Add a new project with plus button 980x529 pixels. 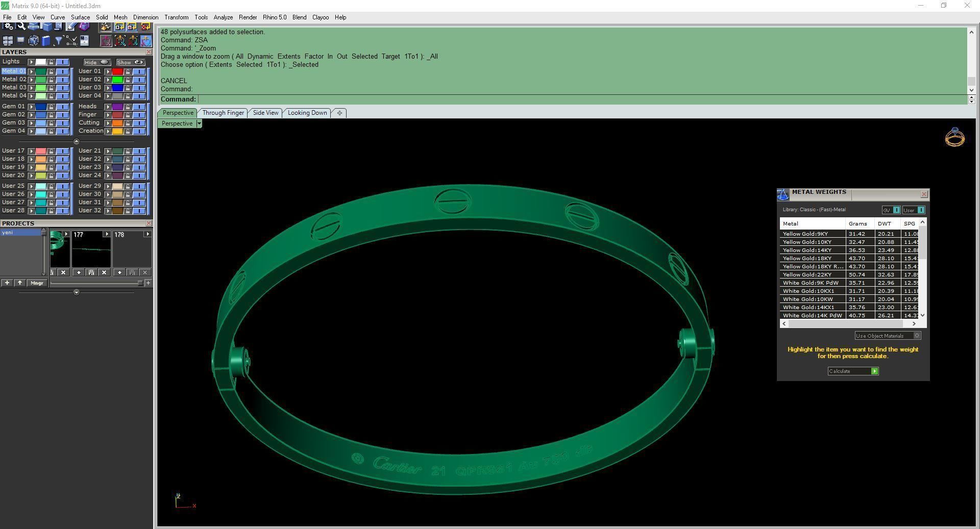pyautogui.click(x=7, y=283)
